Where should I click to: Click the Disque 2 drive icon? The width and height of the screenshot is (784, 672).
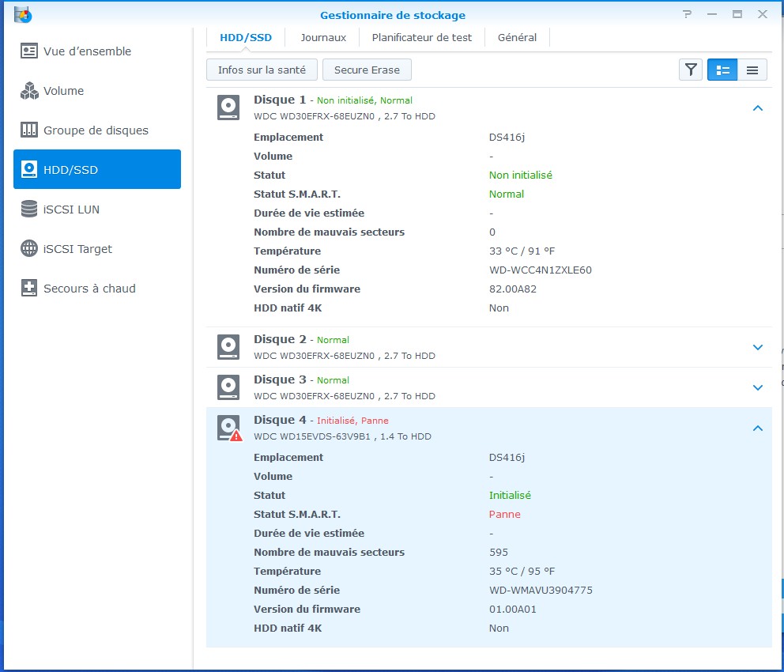[228, 347]
